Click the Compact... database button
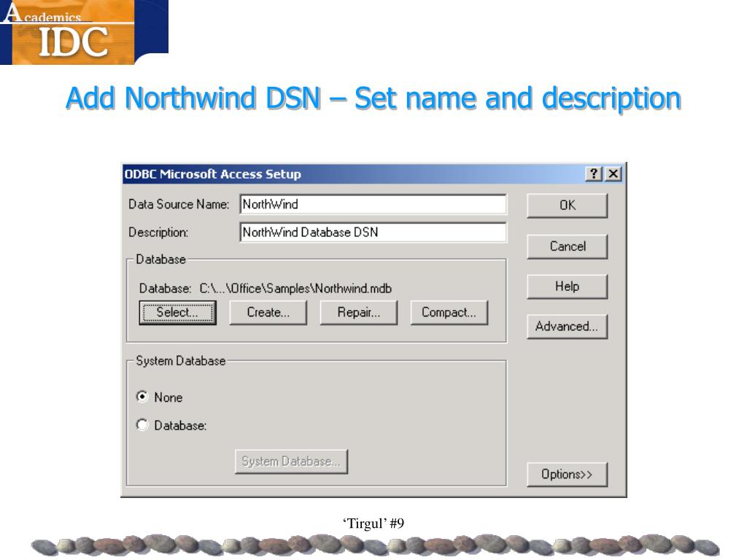The height and width of the screenshot is (560, 747). click(x=449, y=313)
